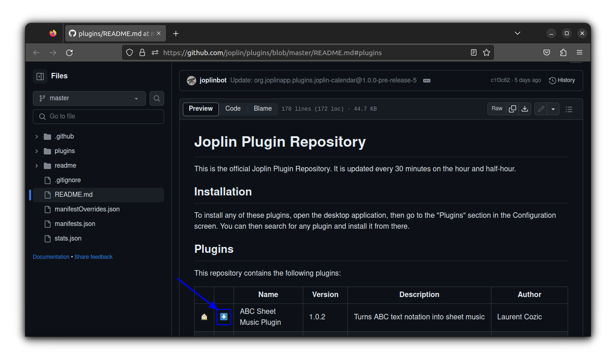Click the Version column header

tap(325, 295)
